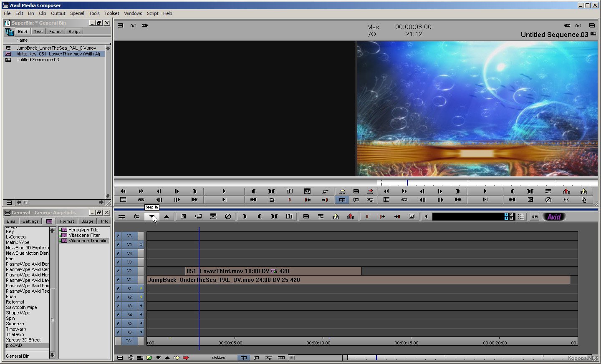Select 051_LowerThird.mov clip on V2

[273, 271]
